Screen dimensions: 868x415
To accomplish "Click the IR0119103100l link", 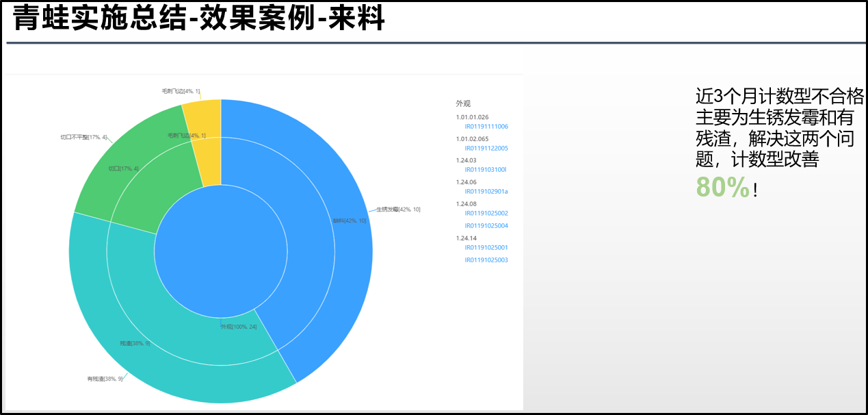I will 486,170.
